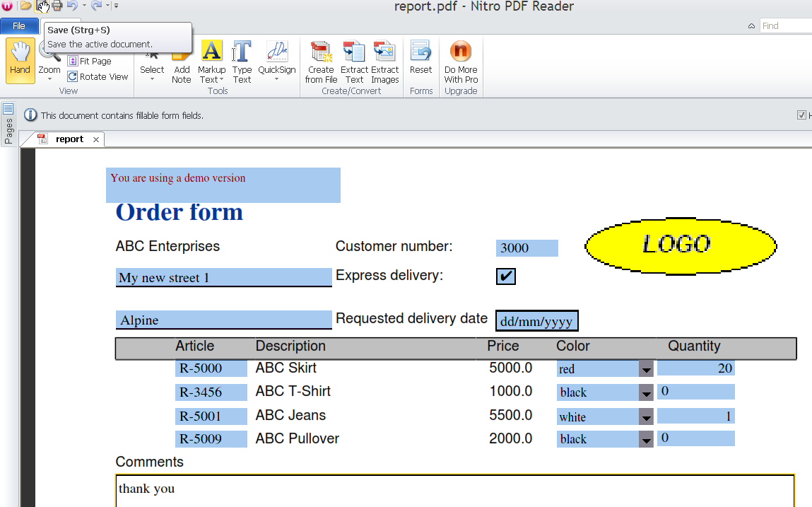Toggle the Express delivery checkbox
812x507 pixels.
tap(506, 276)
